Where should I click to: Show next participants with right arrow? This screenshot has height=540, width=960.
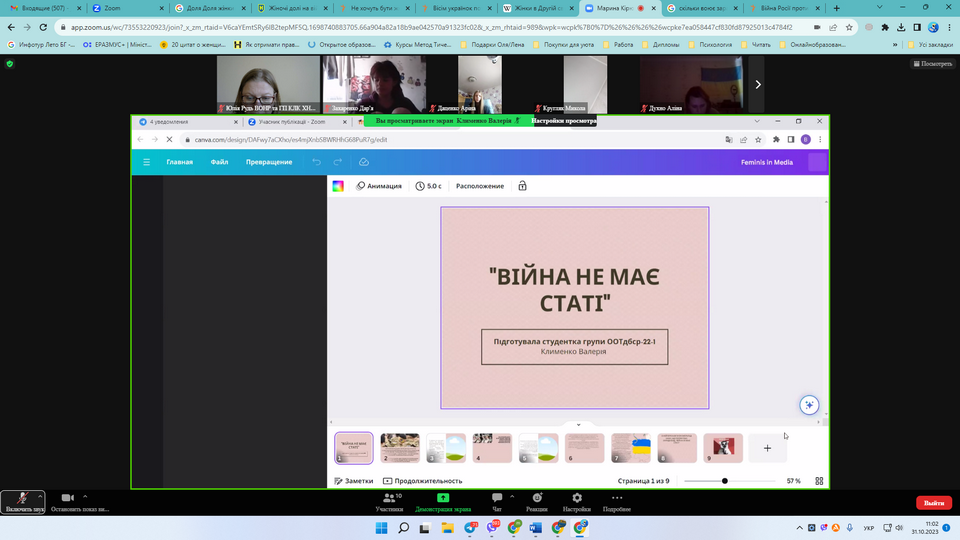[x=757, y=85]
